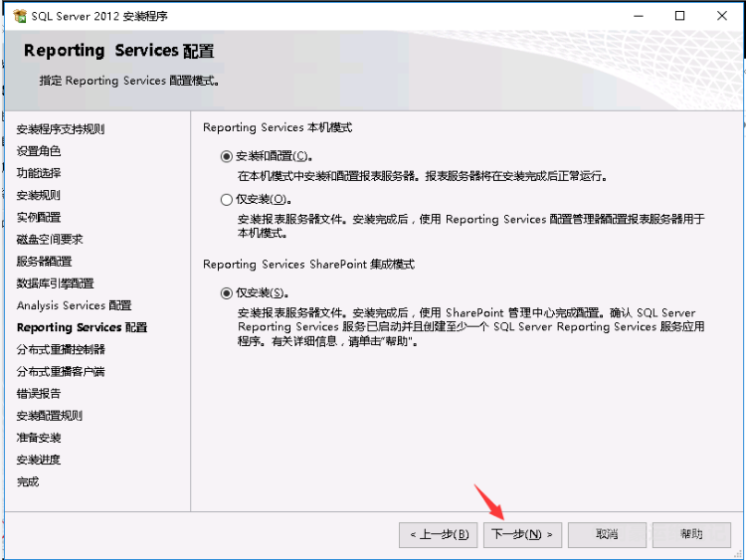Open help with the 帮助 button
This screenshot has height=560, width=746.
pyautogui.click(x=691, y=534)
